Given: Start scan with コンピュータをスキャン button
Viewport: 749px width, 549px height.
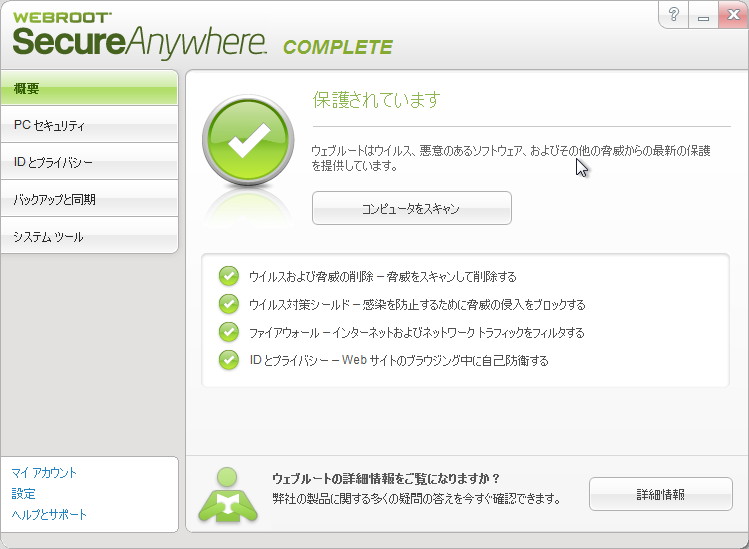Looking at the screenshot, I should tap(412, 208).
